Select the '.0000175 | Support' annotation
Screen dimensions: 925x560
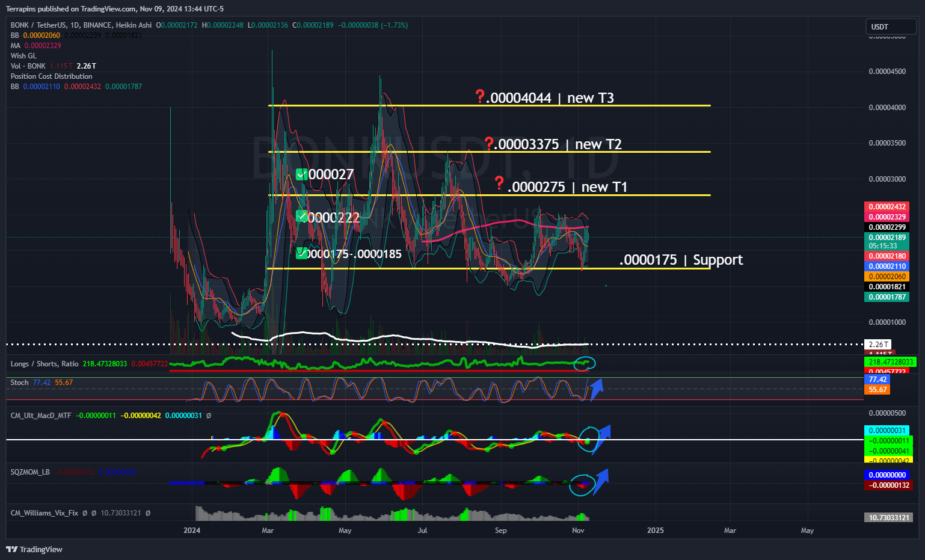(x=681, y=260)
